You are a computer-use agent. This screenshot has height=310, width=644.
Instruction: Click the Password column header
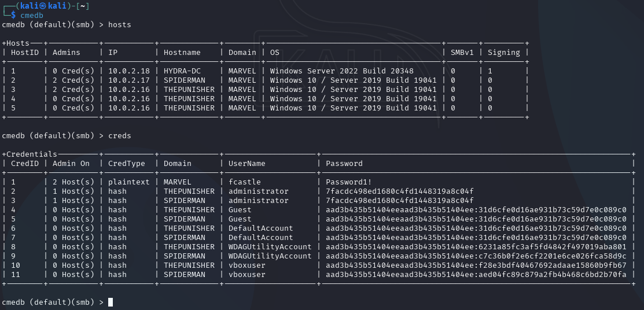click(344, 163)
